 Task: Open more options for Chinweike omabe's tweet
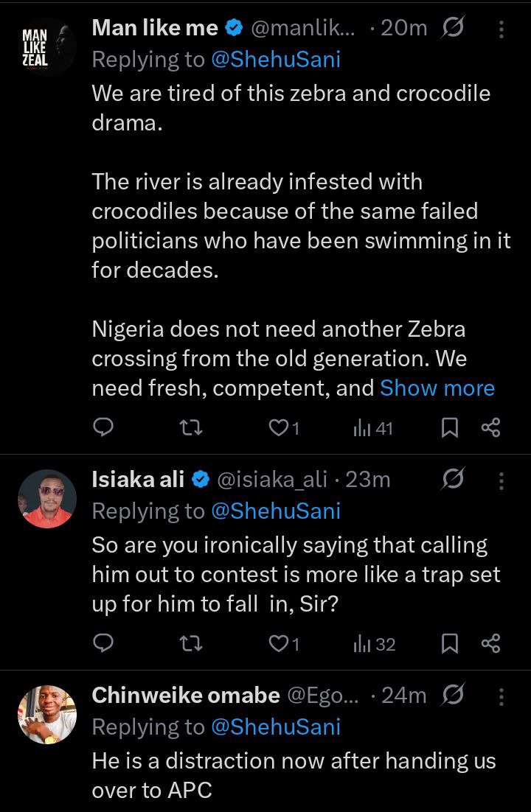[x=501, y=696]
